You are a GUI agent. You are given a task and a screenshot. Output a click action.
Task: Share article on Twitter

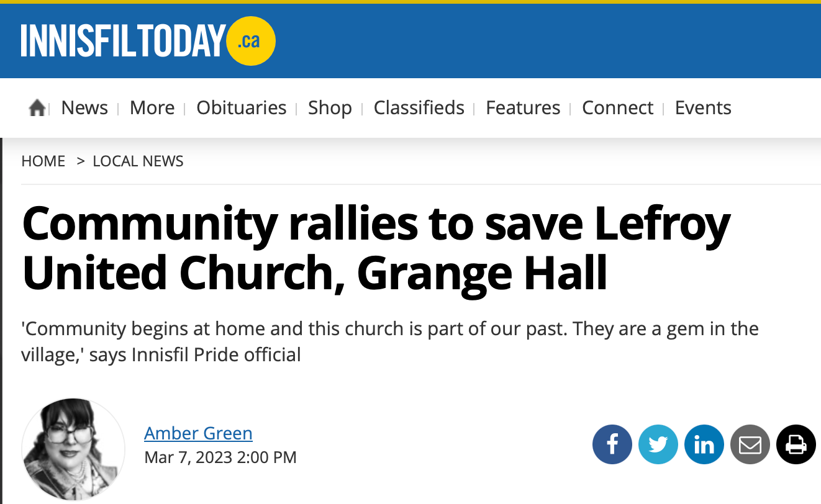[658, 444]
